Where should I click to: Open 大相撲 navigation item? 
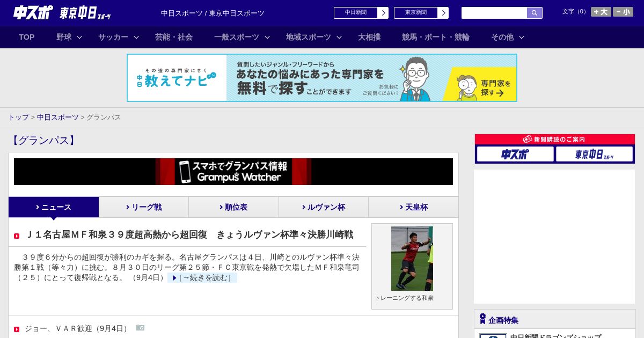pos(369,37)
